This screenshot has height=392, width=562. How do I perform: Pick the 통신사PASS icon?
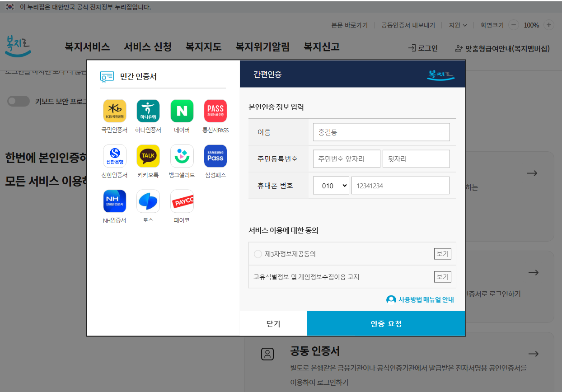[x=215, y=111]
